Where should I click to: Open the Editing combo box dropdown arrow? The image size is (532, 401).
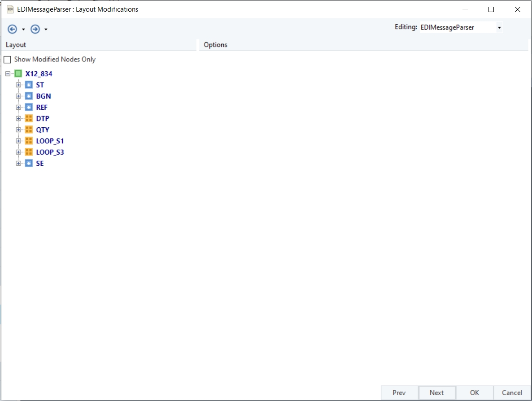click(x=499, y=27)
